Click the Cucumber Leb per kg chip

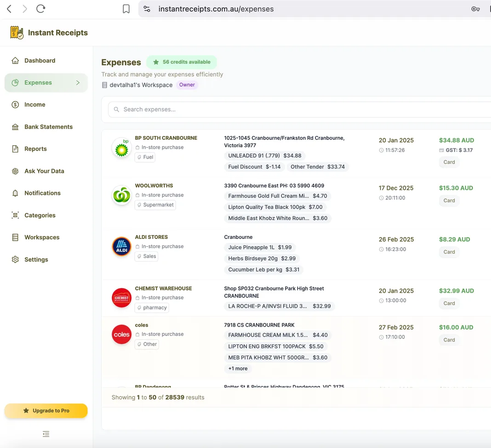pos(264,270)
